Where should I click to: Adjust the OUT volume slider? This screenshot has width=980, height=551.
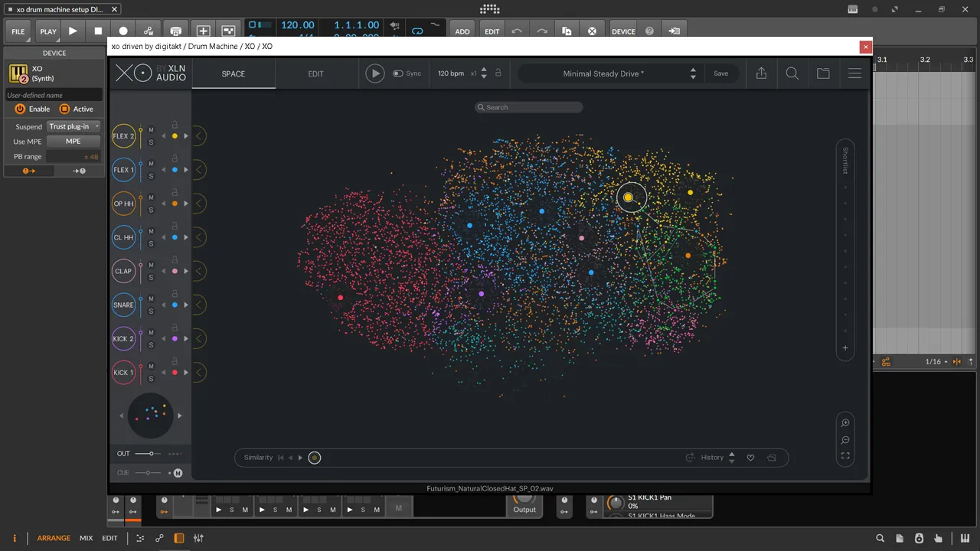pos(149,454)
